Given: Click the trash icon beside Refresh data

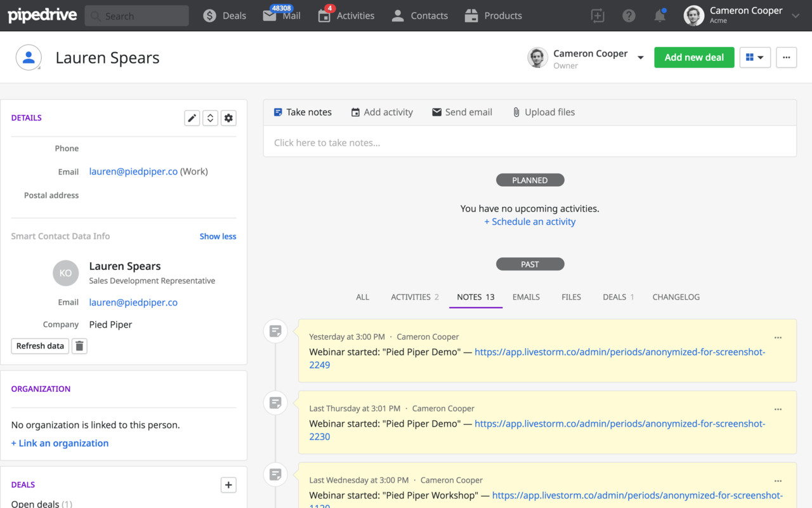Looking at the screenshot, I should pos(79,346).
